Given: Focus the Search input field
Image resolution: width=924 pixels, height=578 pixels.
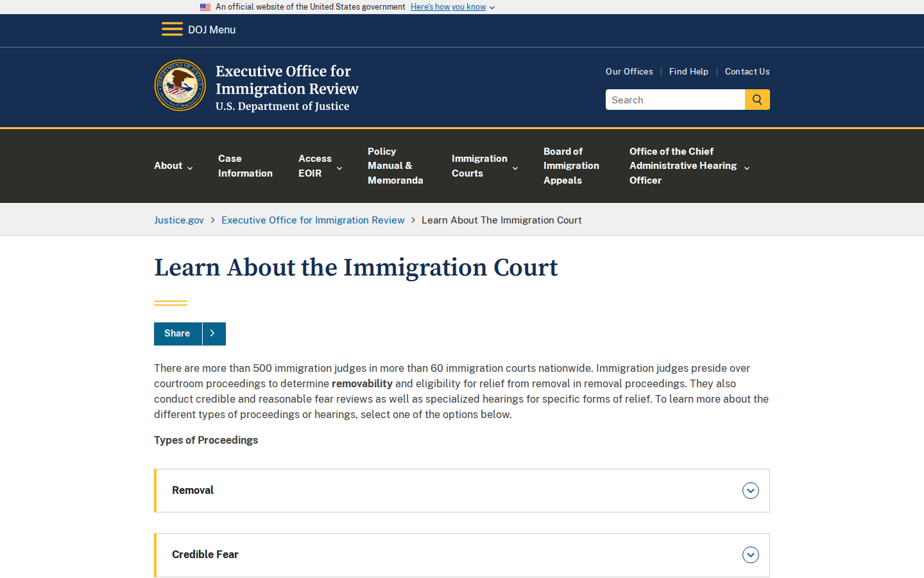Looking at the screenshot, I should click(x=675, y=100).
